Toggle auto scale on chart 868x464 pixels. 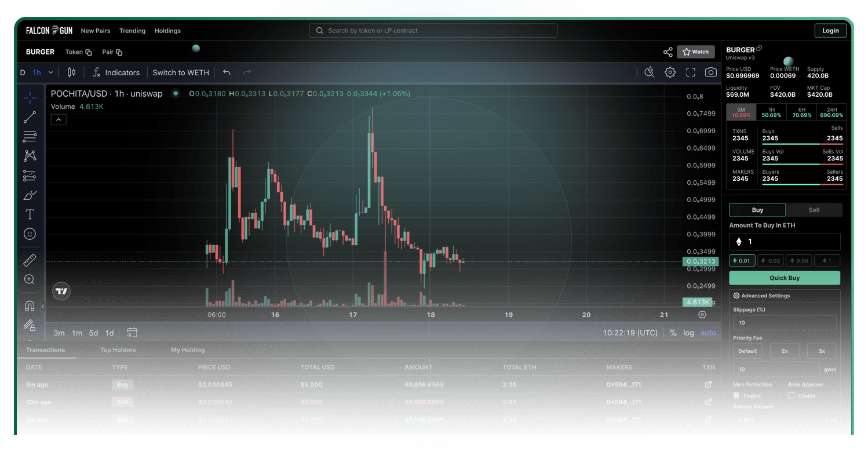708,333
